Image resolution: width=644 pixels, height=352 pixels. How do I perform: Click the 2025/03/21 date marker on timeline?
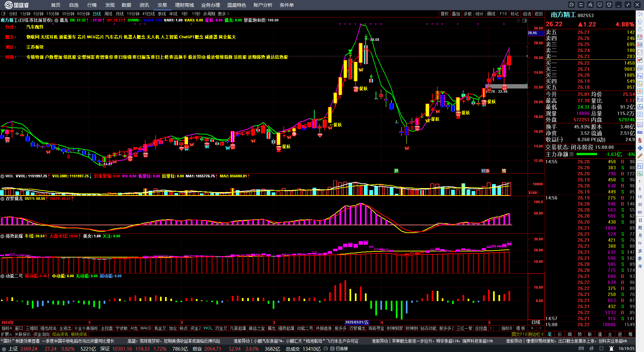click(x=357, y=322)
